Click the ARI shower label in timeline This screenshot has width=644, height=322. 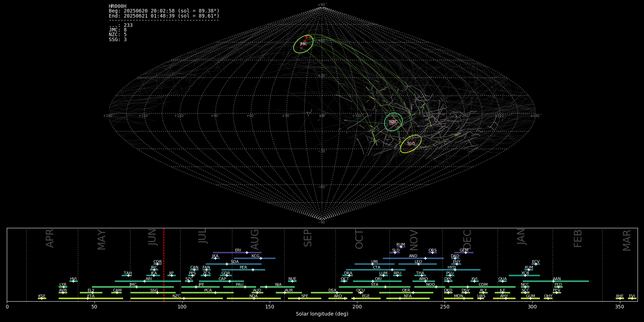pyautogui.click(x=149, y=279)
